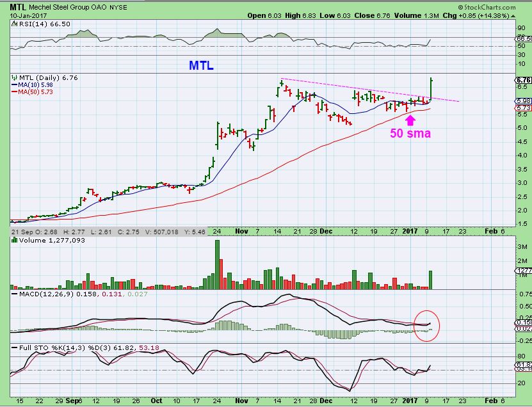Click the stochastic %D value '53.18'
This screenshot has height=407, width=532.
(x=149, y=348)
